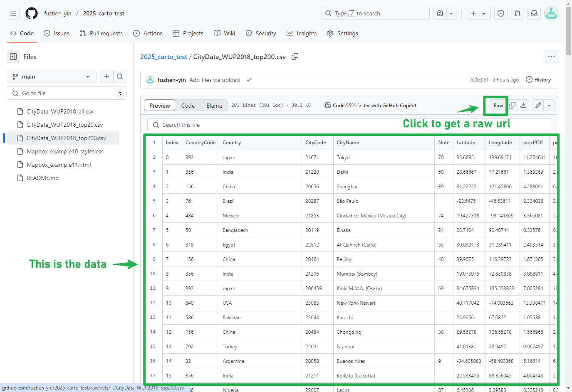Open the main branch selector dropdown
This screenshot has width=572, height=392.
click(x=52, y=76)
